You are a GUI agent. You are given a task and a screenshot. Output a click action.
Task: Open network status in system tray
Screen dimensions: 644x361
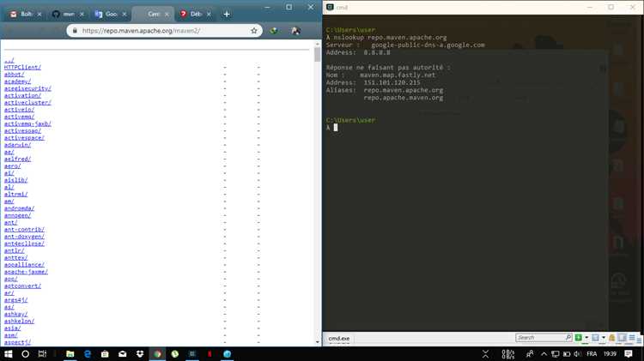pos(556,353)
